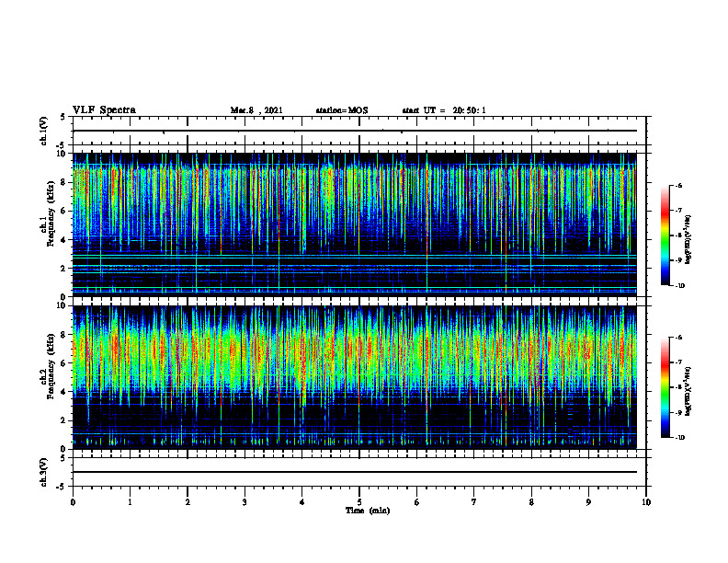728x563 pixels.
Task: Click the "Time (min)" axis label
Action: click(x=368, y=511)
